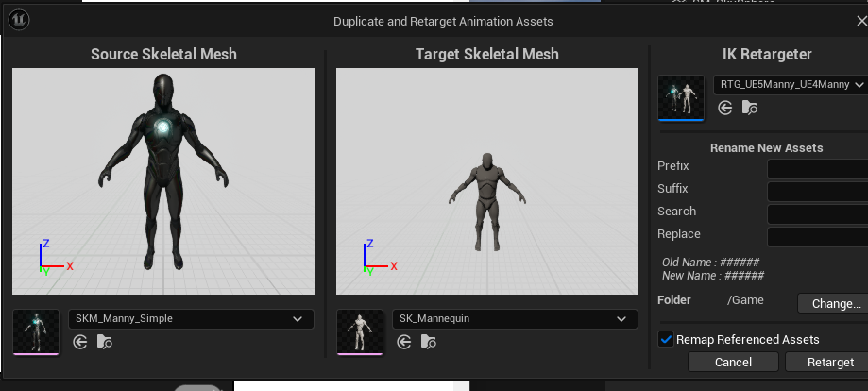Click the Unreal Engine logo icon
Viewport: 868px width, 391px height.
20,21
